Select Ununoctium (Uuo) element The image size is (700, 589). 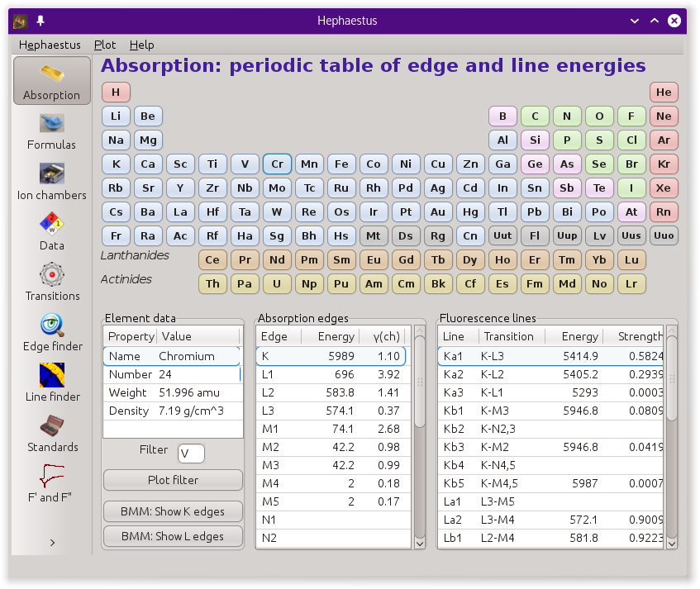coord(664,236)
